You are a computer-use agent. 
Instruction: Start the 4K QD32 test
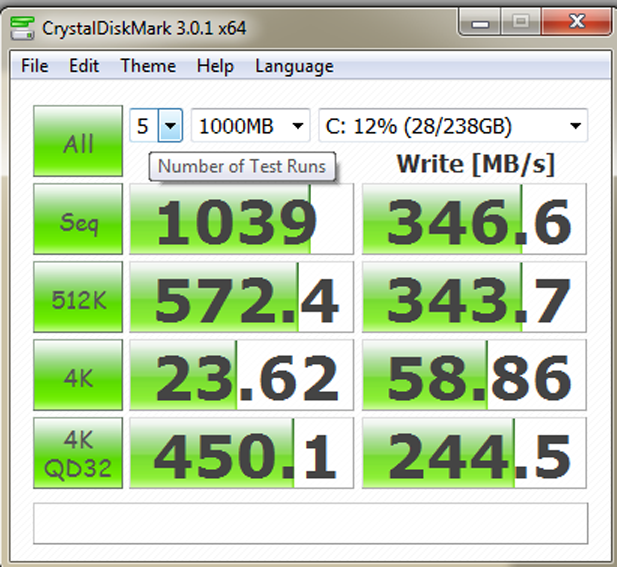pyautogui.click(x=78, y=453)
